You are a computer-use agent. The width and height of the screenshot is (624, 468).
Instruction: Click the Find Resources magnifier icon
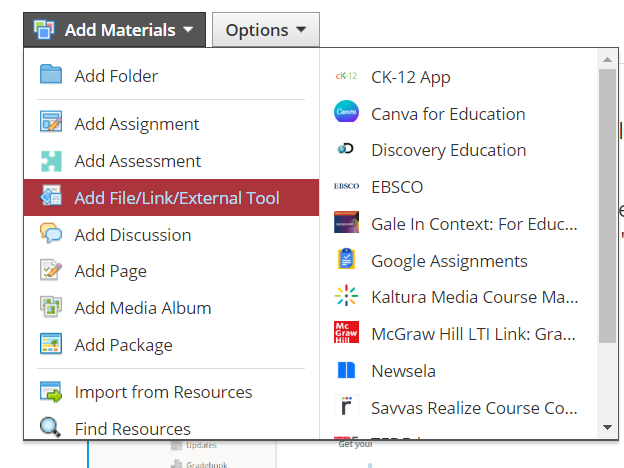(x=50, y=427)
